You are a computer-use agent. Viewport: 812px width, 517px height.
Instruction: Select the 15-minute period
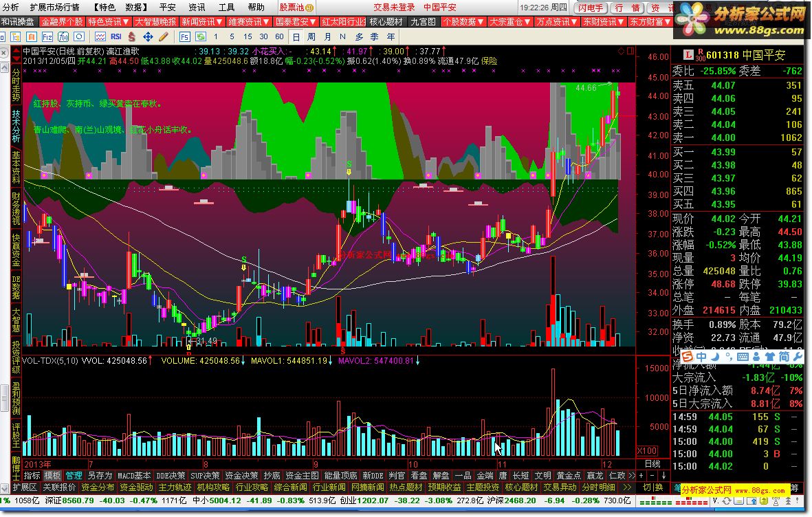248,36
